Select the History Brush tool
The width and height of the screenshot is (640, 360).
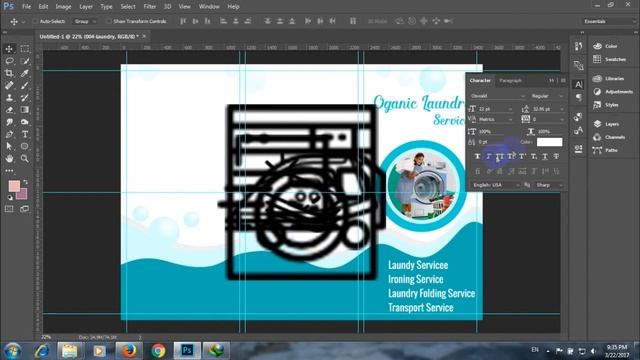pos(24,98)
